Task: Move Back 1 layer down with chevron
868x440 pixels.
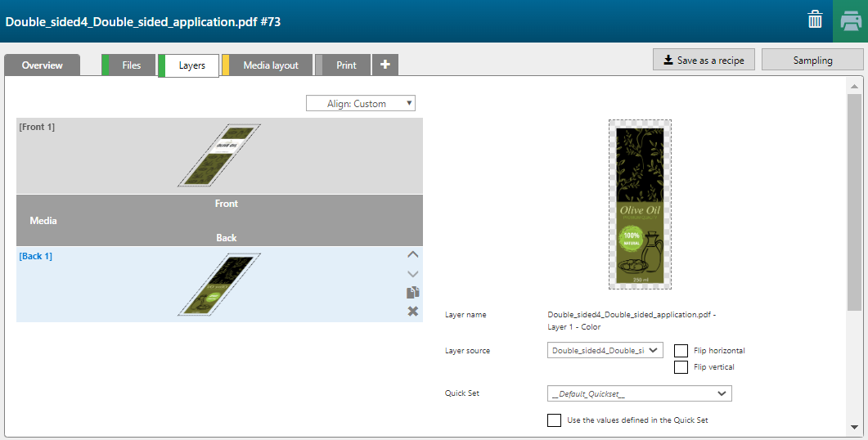Action: [413, 273]
